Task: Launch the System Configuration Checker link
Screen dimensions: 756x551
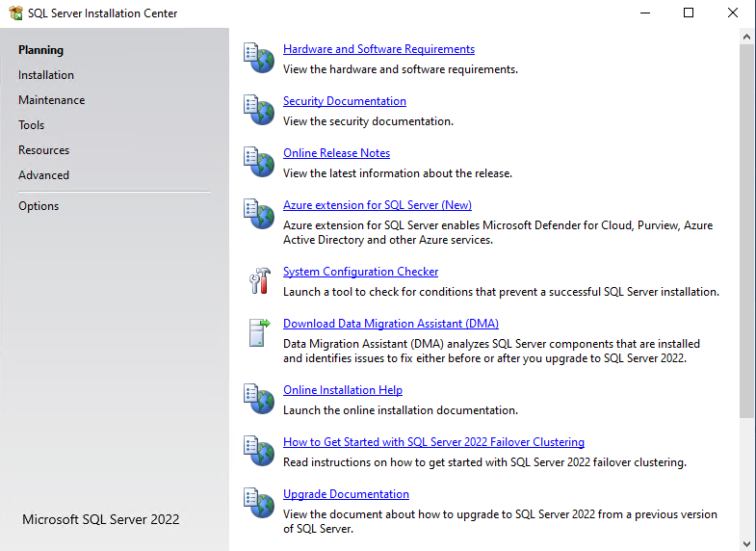Action: coord(360,272)
